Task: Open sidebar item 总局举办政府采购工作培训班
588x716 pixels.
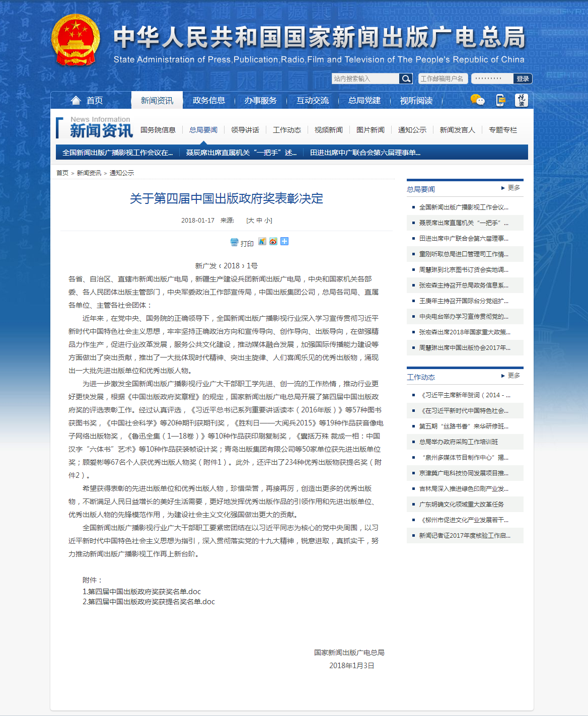Action: 459,442
